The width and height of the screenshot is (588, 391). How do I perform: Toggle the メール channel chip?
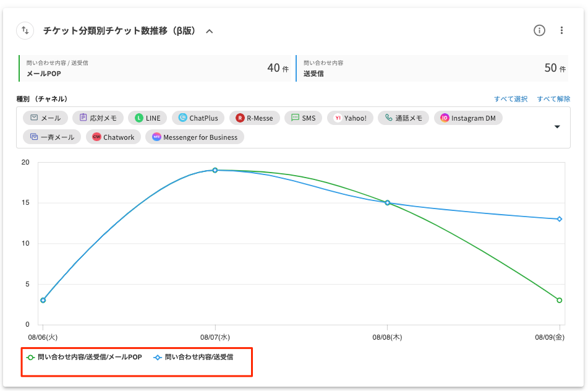click(45, 118)
